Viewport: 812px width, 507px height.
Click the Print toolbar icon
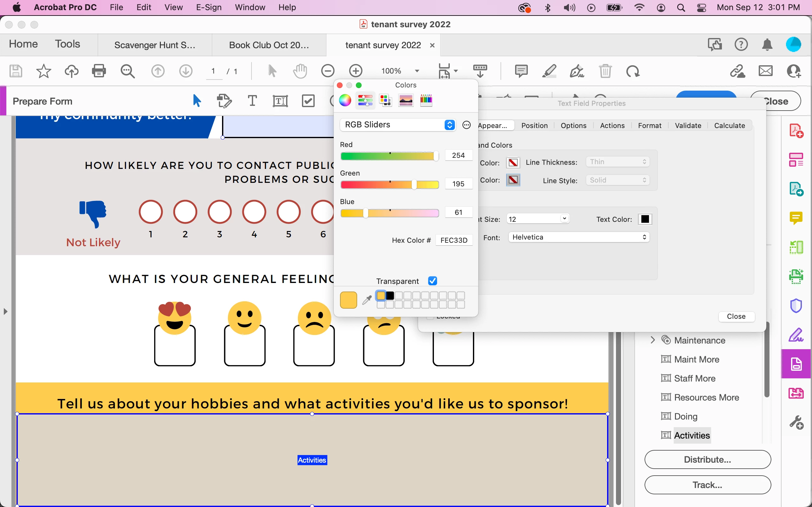tap(99, 71)
